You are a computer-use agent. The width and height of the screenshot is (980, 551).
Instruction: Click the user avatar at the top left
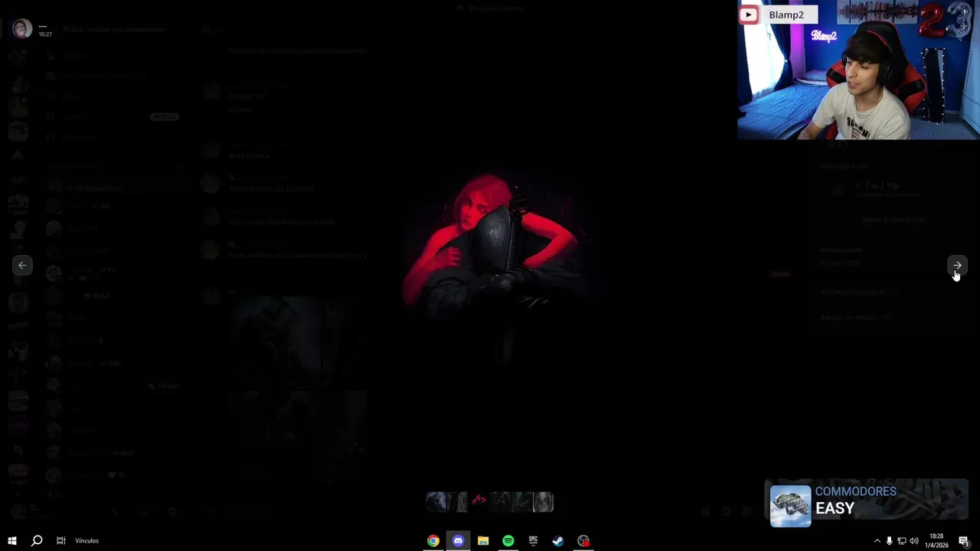(21, 29)
